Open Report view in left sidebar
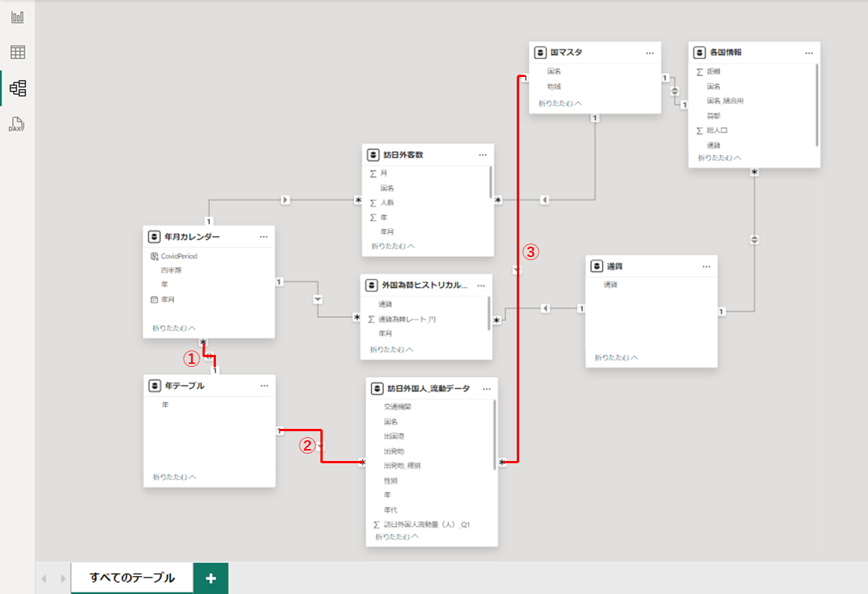Screen dimensions: 868x594 pos(18,17)
